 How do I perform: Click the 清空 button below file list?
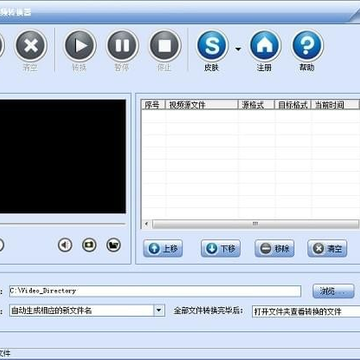coord(327,248)
